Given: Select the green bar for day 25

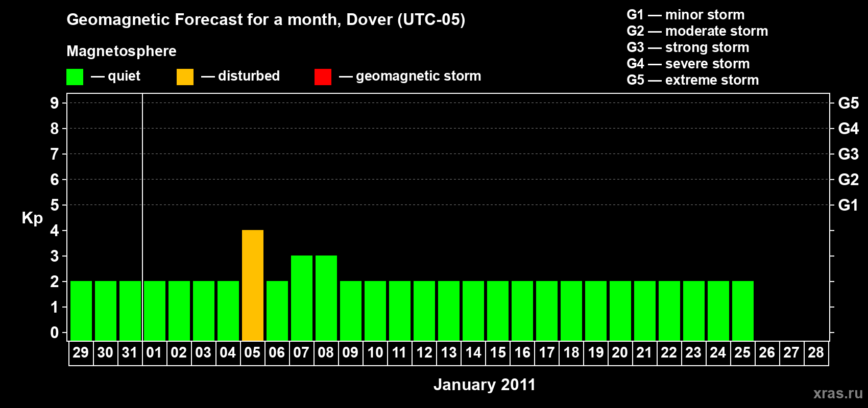Looking at the screenshot, I should coord(743,311).
